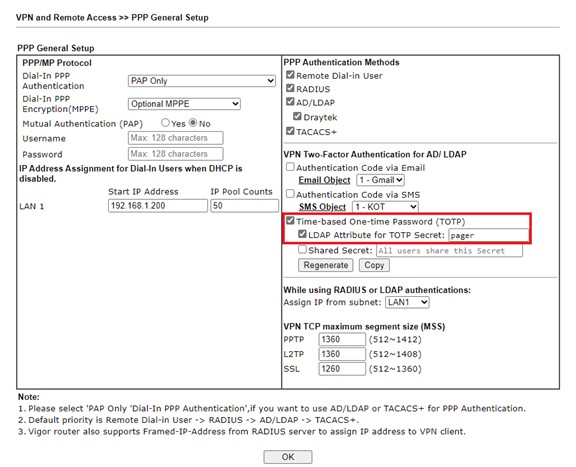Click the '(512~1408)' range text
576x467 pixels.
pos(395,354)
